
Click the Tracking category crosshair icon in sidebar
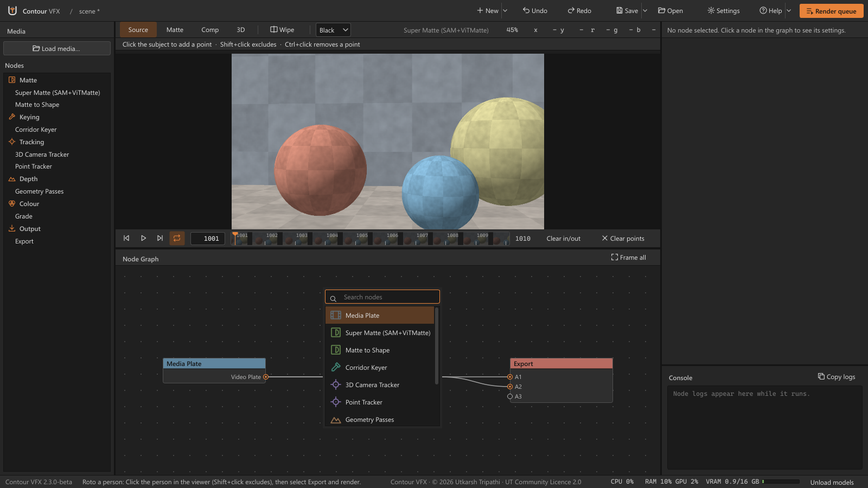(x=12, y=142)
